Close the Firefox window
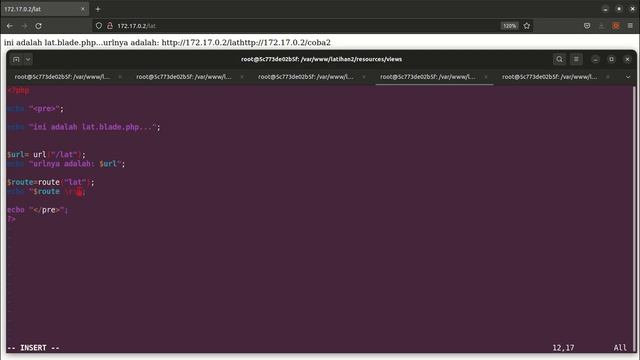This screenshot has width=640, height=360. [633, 9]
